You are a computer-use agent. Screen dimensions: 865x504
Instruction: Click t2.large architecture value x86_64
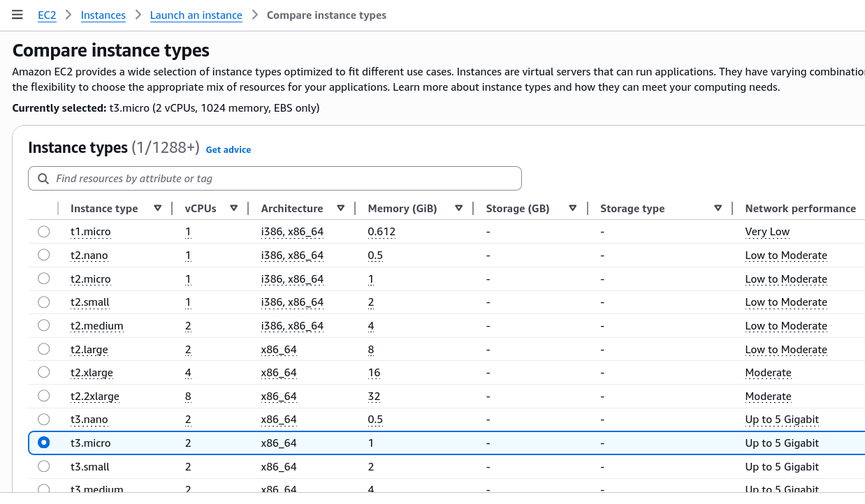[279, 350]
